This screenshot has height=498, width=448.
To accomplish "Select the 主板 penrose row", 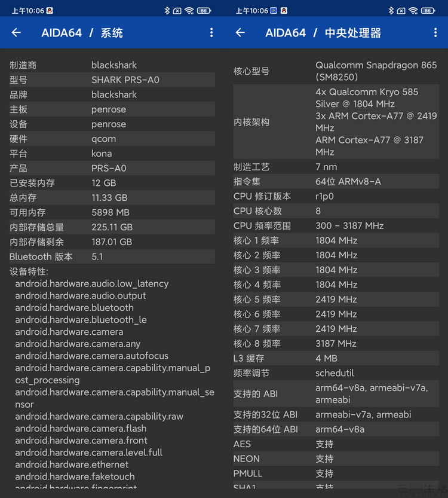I will pyautogui.click(x=112, y=109).
